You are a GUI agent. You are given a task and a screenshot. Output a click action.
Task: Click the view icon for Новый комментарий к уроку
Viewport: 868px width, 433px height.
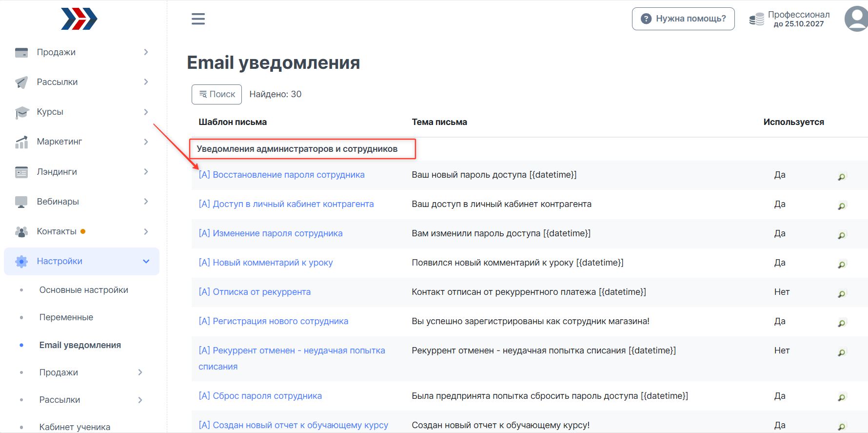pos(842,264)
